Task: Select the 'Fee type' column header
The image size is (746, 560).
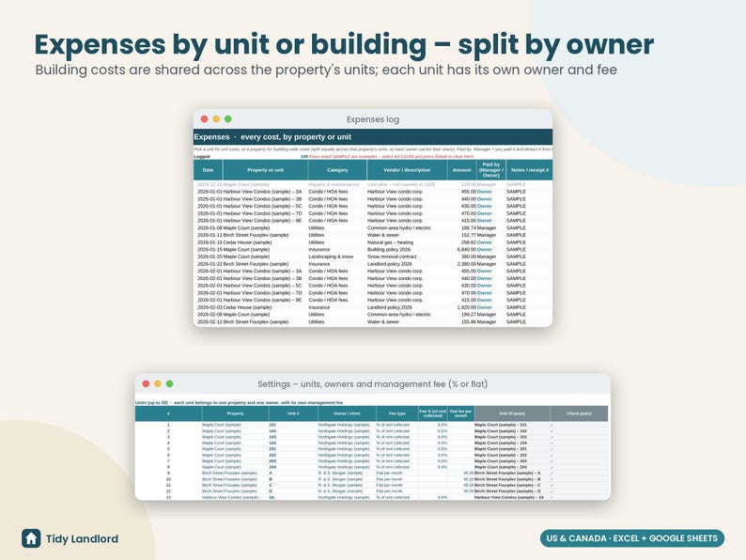Action: (396, 413)
